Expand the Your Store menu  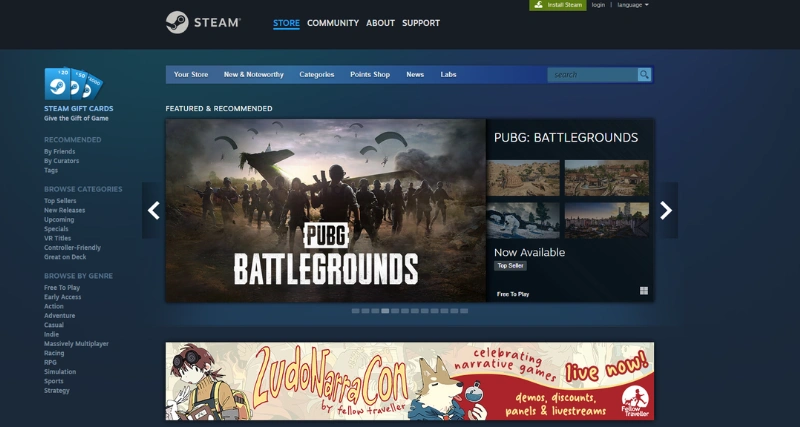[190, 74]
